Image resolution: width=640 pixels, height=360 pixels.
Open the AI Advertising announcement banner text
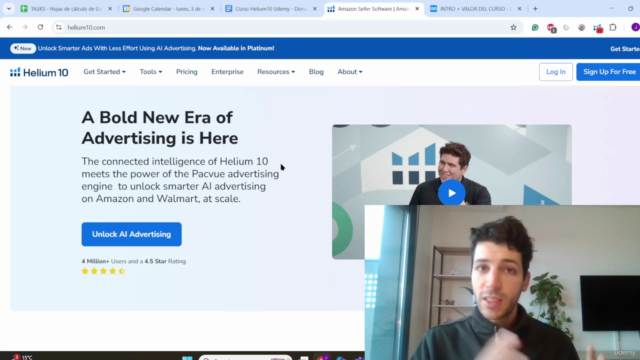point(156,48)
